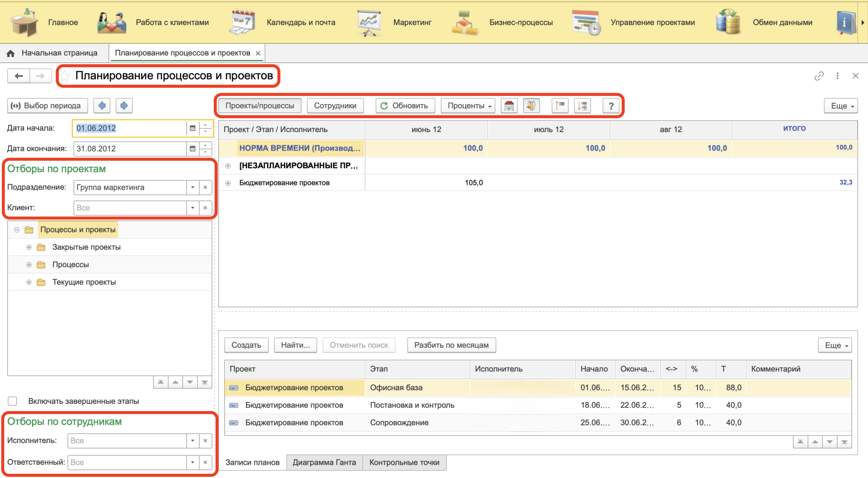Toggle Проекты/процессы view mode
This screenshot has height=478, width=868.
pyautogui.click(x=259, y=106)
